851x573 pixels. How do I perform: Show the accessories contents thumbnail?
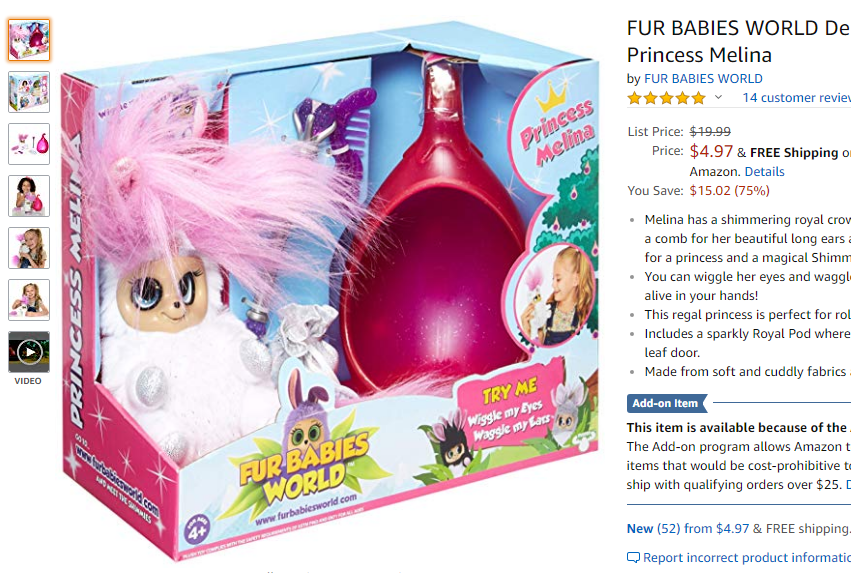click(x=29, y=144)
